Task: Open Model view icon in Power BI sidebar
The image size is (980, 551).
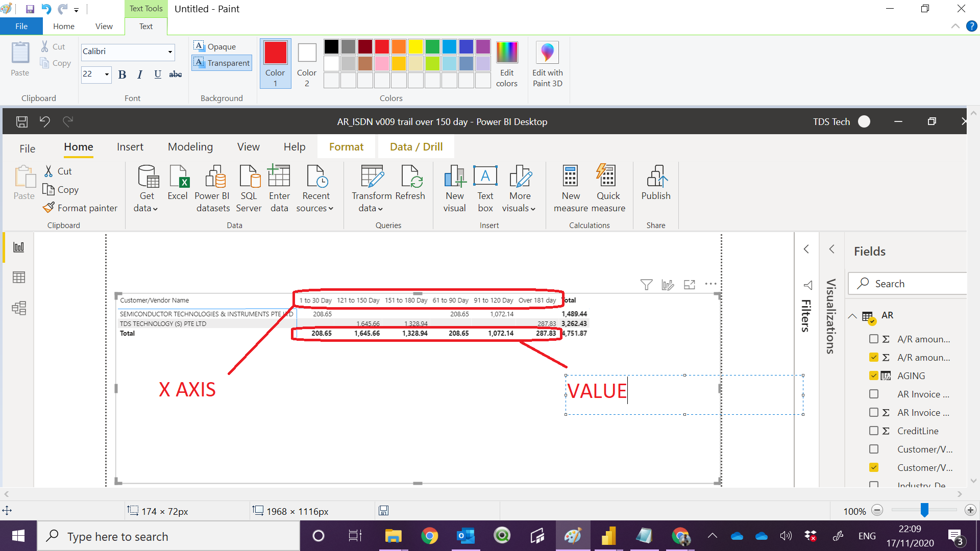Action: click(19, 308)
